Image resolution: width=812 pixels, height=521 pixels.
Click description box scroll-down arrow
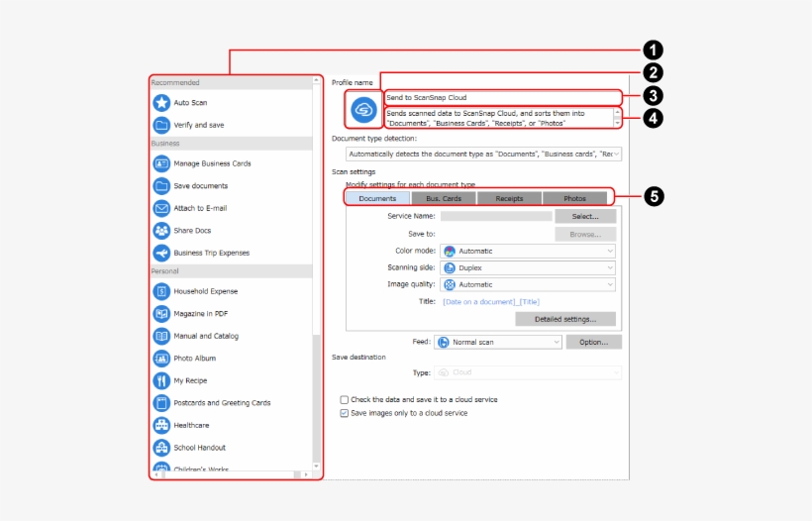point(617,123)
